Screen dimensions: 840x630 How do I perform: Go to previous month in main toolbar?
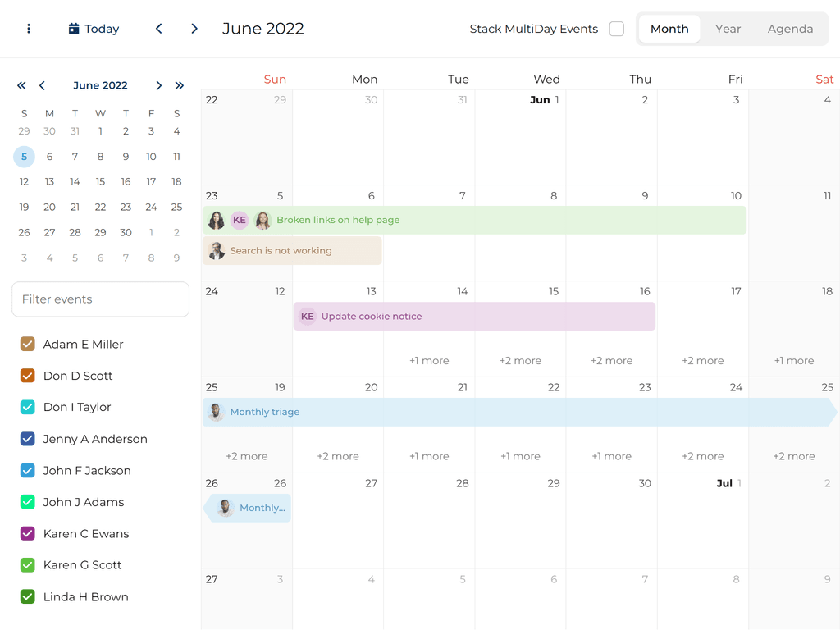pos(159,29)
